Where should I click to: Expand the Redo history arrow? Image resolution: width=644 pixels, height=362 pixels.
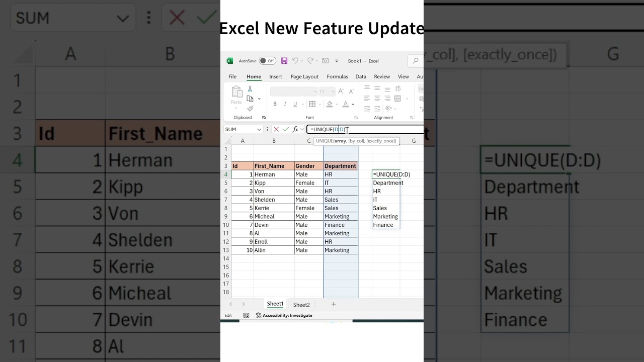[x=317, y=61]
